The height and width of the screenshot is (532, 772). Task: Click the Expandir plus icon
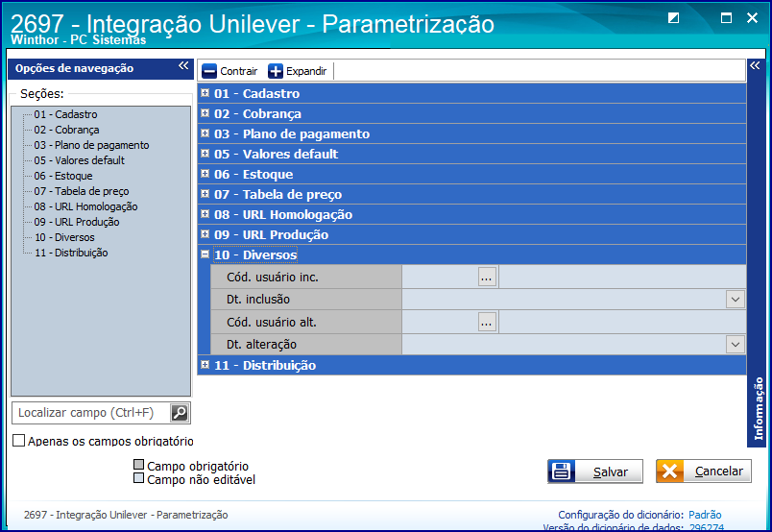click(x=276, y=71)
